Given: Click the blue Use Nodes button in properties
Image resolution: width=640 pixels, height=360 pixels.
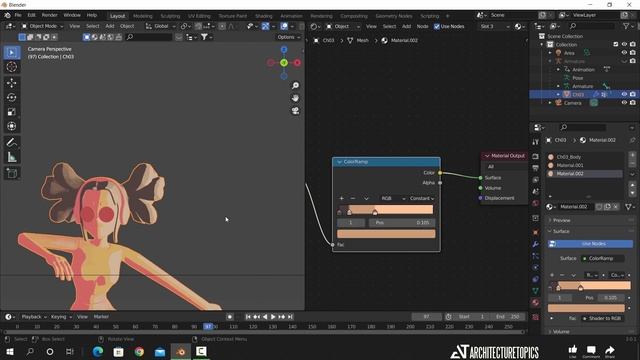Looking at the screenshot, I should 590,244.
